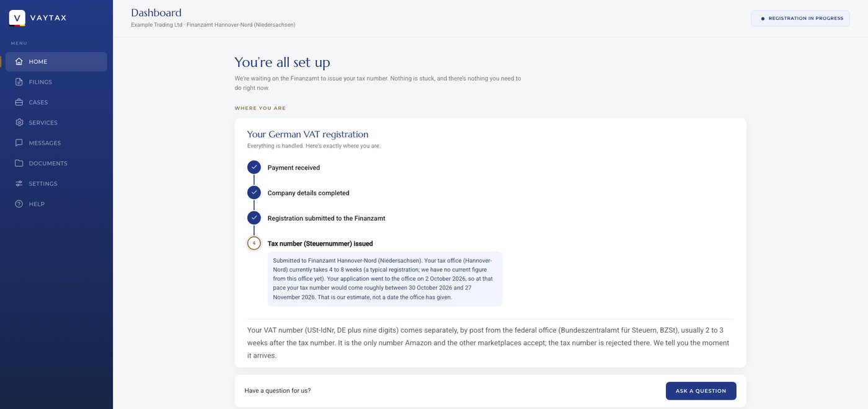Click the Services gear icon

coord(19,123)
